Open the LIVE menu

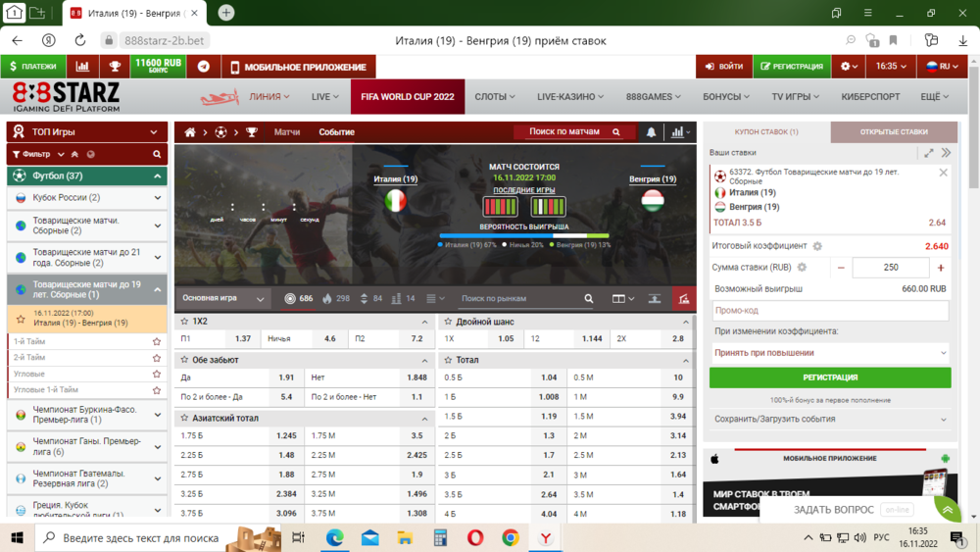click(325, 97)
